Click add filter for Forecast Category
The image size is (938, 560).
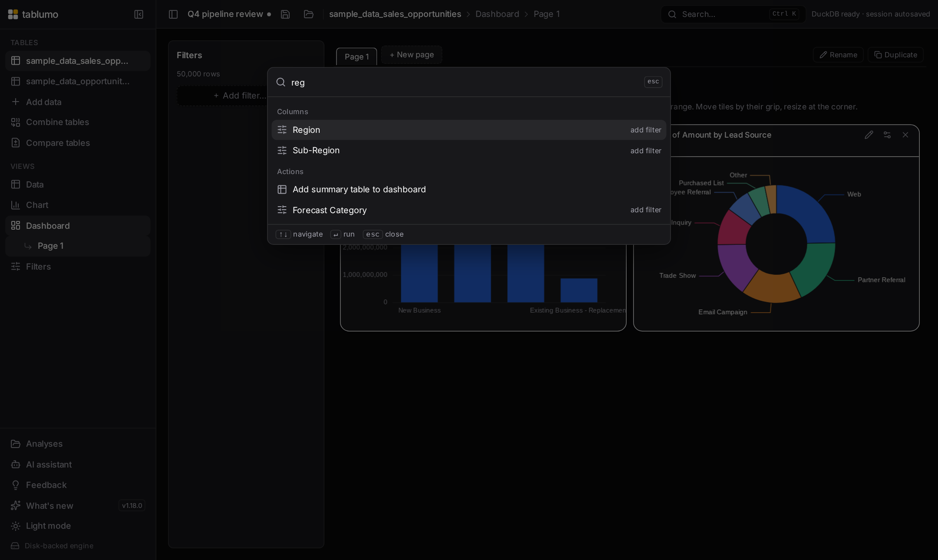point(646,210)
